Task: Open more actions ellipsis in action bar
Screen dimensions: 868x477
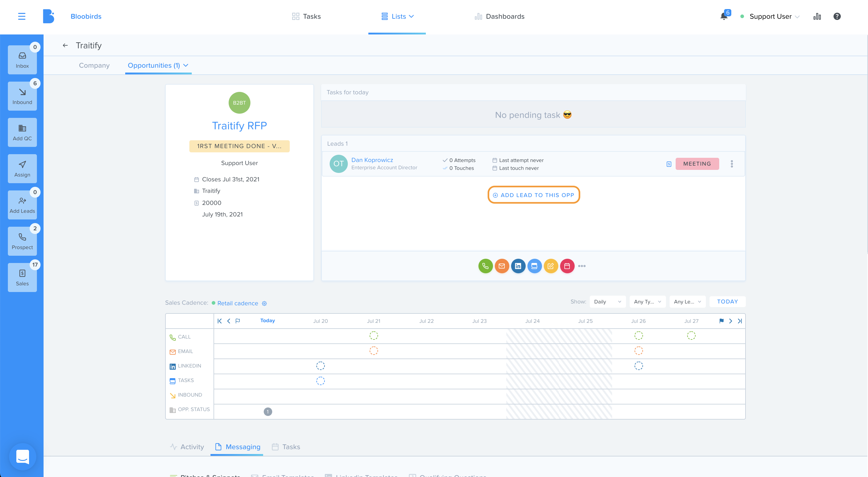Action: pos(582,266)
